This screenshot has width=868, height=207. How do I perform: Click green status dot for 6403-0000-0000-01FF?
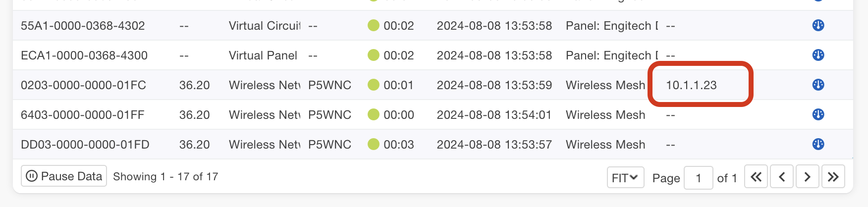click(374, 114)
